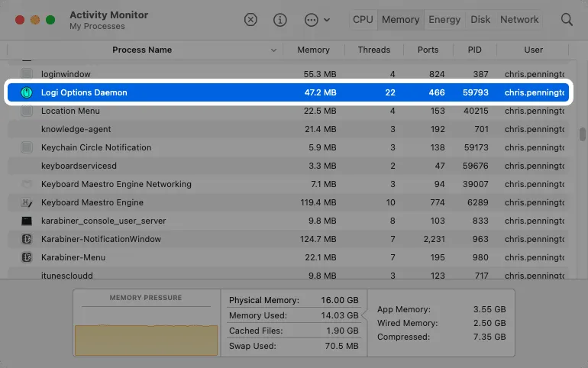Click the Logi Options Daemon green icon
The image size is (588, 368).
[x=27, y=92]
